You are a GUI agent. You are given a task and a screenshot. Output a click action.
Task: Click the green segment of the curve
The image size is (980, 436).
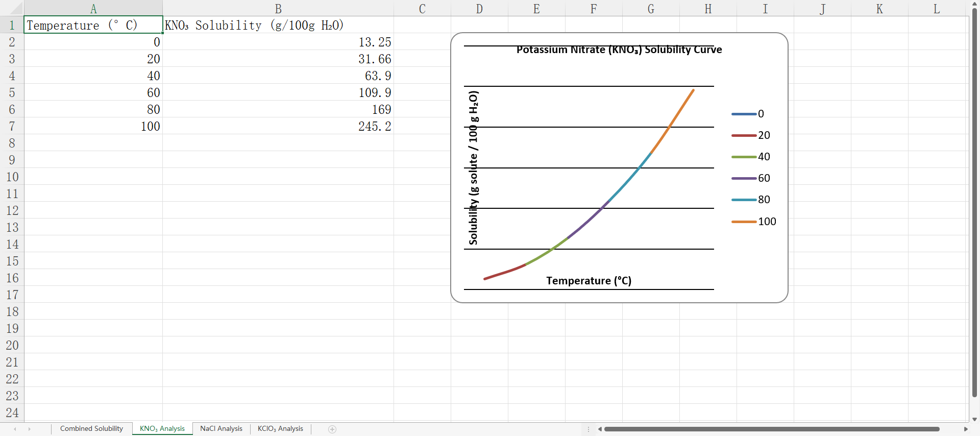pos(547,252)
